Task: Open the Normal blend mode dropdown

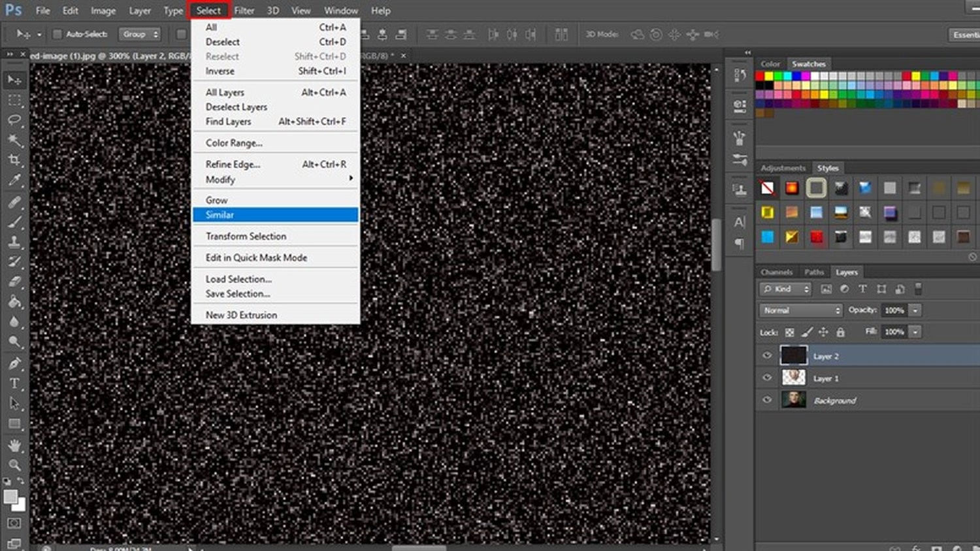Action: 801,310
